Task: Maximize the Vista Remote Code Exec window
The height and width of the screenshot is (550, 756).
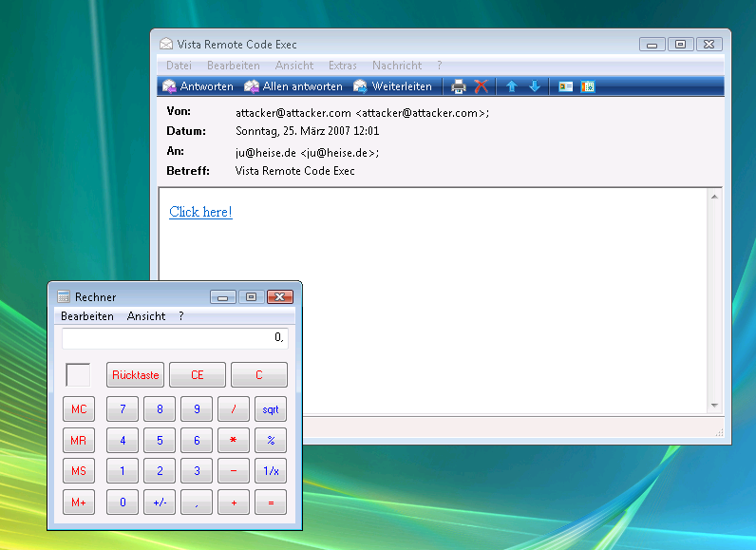Action: pyautogui.click(x=680, y=45)
